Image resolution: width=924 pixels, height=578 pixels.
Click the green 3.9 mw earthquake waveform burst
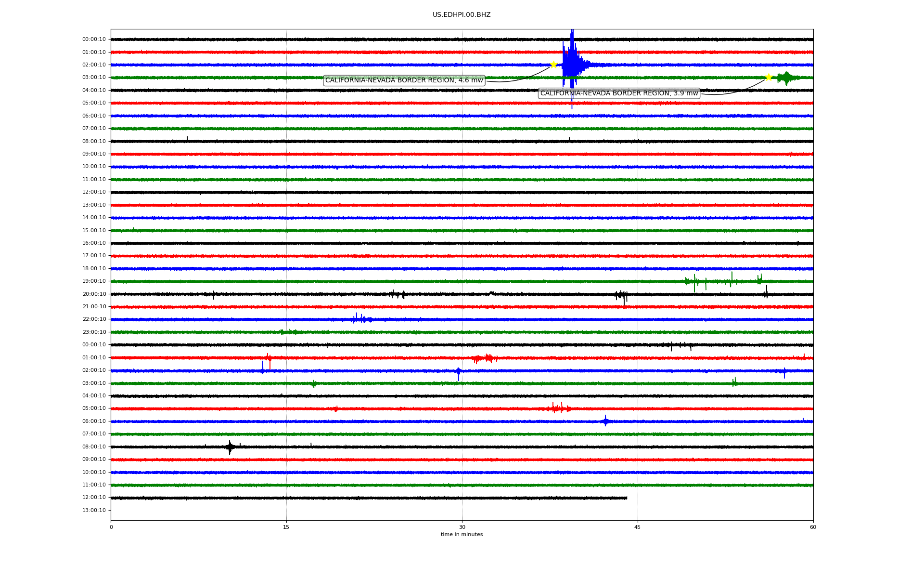point(786,78)
